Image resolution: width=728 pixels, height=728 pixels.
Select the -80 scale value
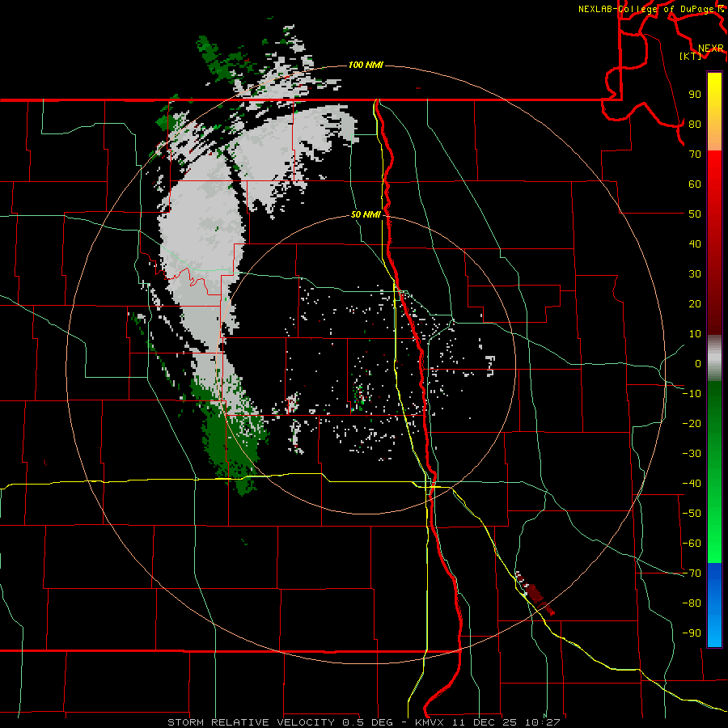point(692,603)
